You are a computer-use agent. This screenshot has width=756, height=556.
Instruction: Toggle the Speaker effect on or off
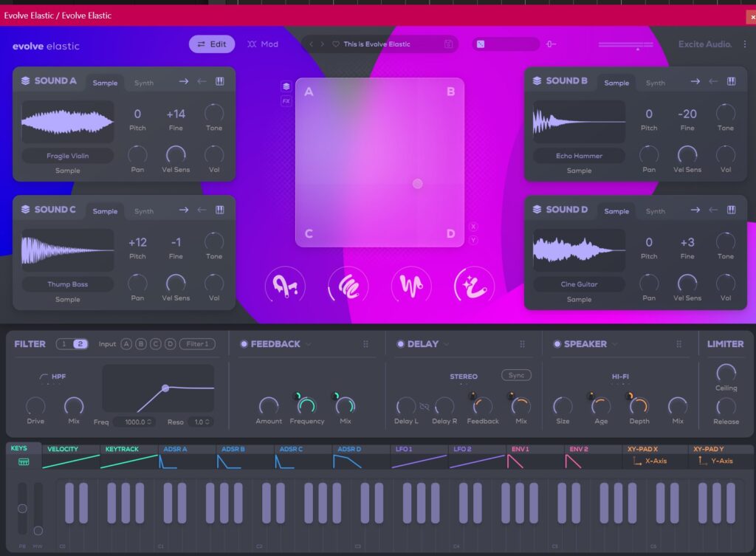(557, 344)
